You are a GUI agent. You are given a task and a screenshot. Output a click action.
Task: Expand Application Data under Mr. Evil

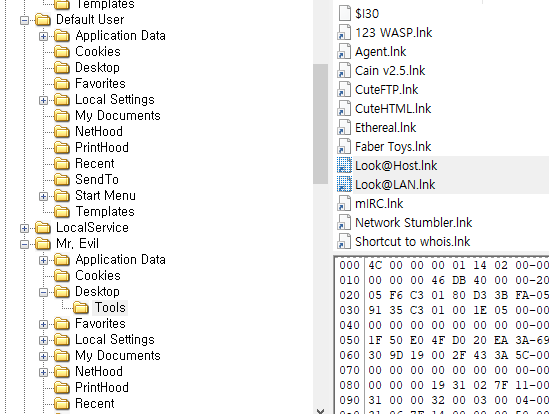click(43, 261)
